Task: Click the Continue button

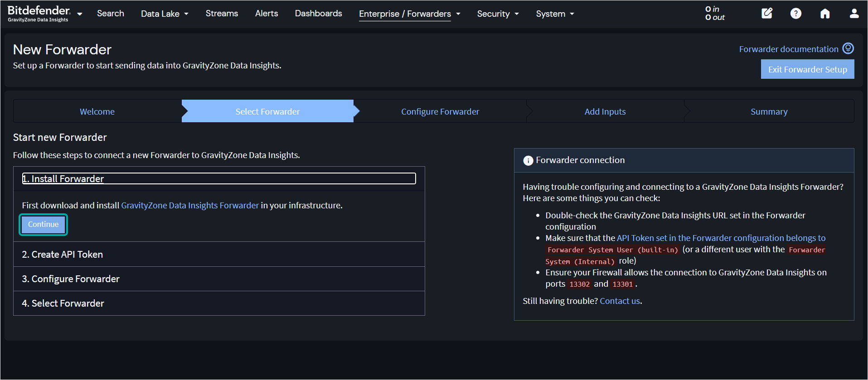Action: click(x=44, y=225)
